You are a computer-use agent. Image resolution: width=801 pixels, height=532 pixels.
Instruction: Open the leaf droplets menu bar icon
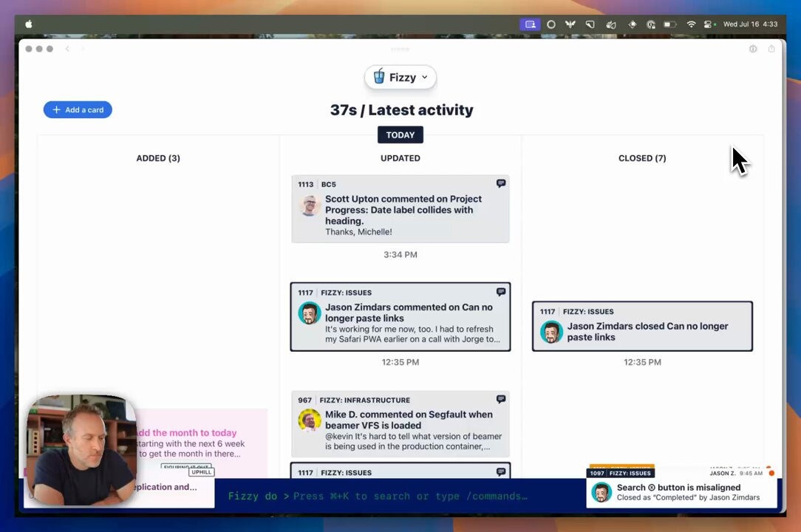click(610, 24)
